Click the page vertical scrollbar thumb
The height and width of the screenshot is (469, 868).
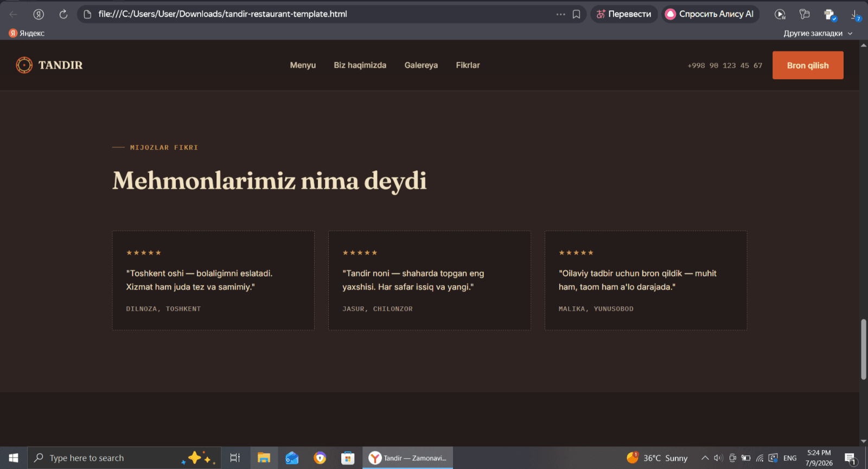pyautogui.click(x=864, y=350)
